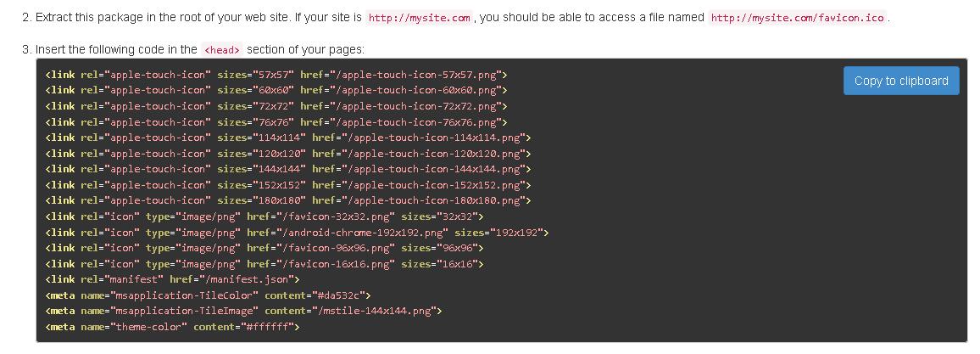Click the msapplication-TileColor #da532c meta line
980x354 pixels.
tap(208, 295)
